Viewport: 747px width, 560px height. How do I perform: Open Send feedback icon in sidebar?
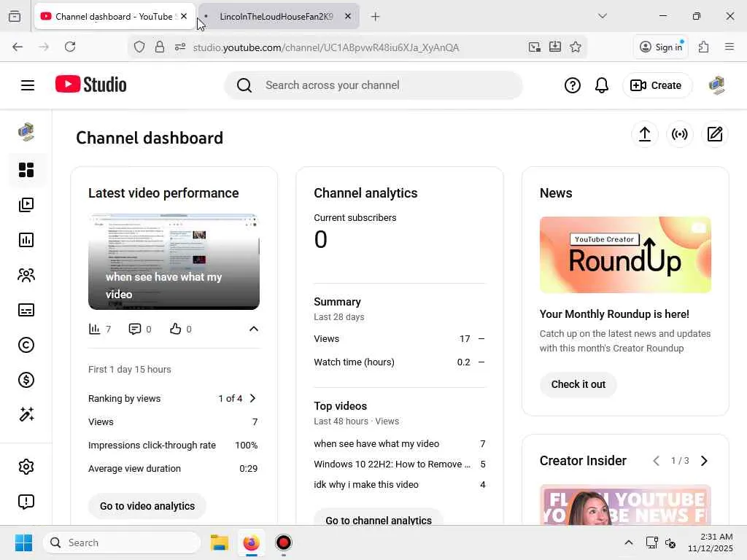pyautogui.click(x=26, y=502)
